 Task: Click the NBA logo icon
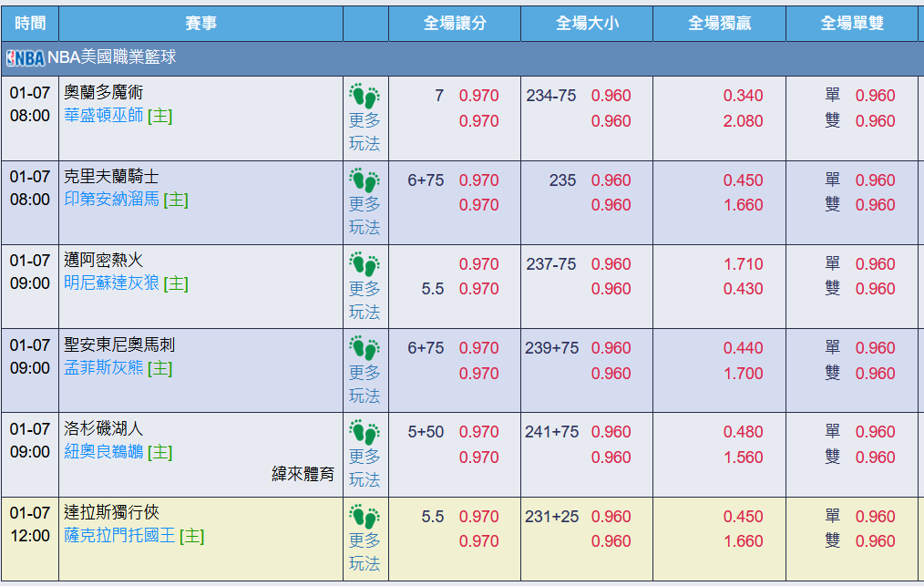(x=26, y=58)
